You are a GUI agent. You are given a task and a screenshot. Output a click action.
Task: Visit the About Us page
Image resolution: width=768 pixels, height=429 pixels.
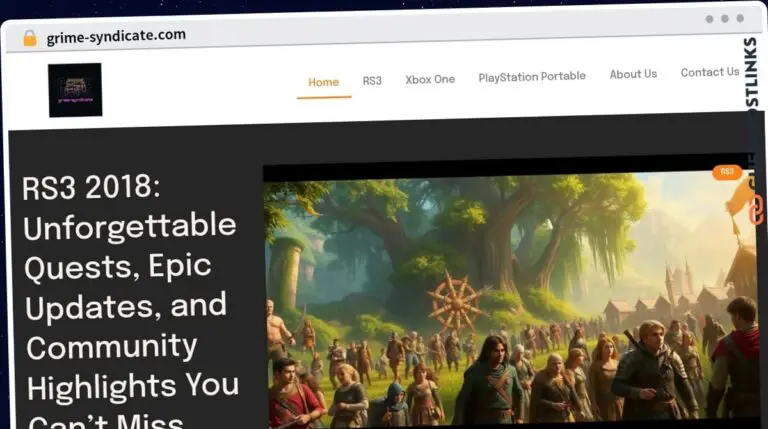[x=633, y=74]
